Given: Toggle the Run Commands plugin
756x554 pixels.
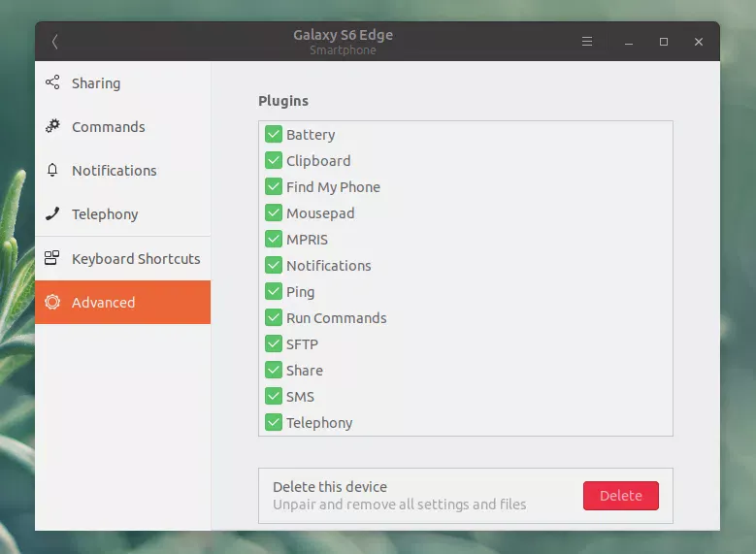Looking at the screenshot, I should click(274, 317).
